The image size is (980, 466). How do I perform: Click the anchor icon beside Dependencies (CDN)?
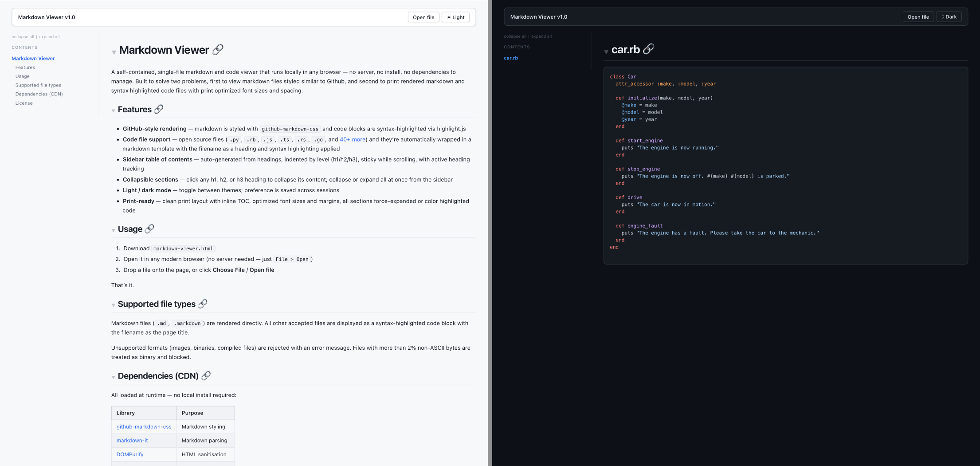click(206, 375)
